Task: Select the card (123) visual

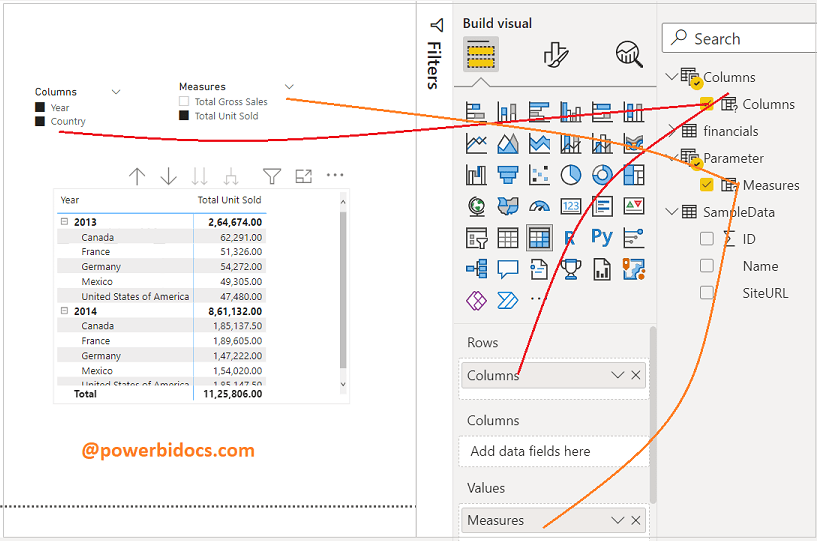Action: (571, 206)
